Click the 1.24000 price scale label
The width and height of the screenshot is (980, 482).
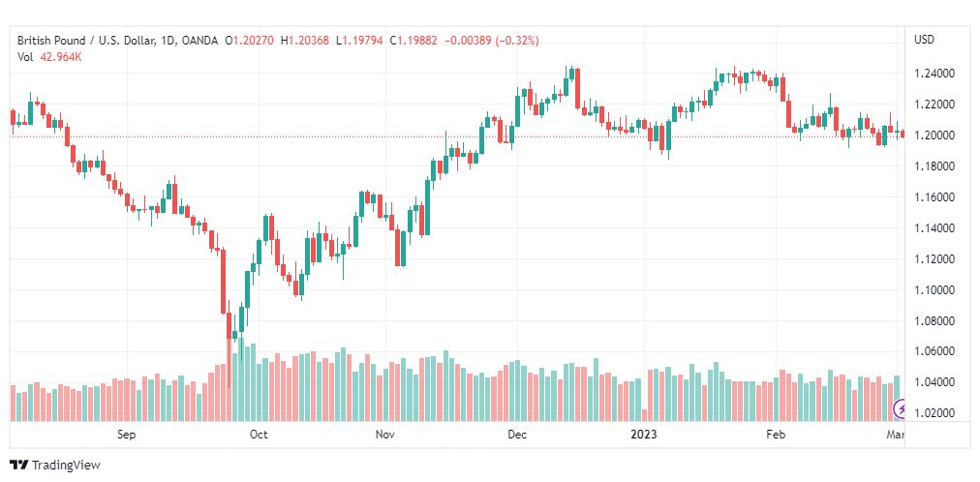point(934,74)
